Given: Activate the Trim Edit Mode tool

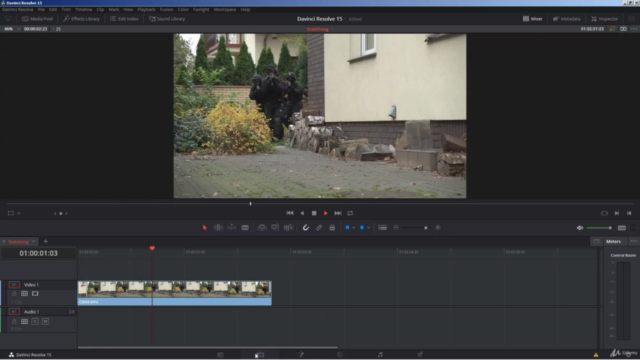Looking at the screenshot, I should (218, 228).
